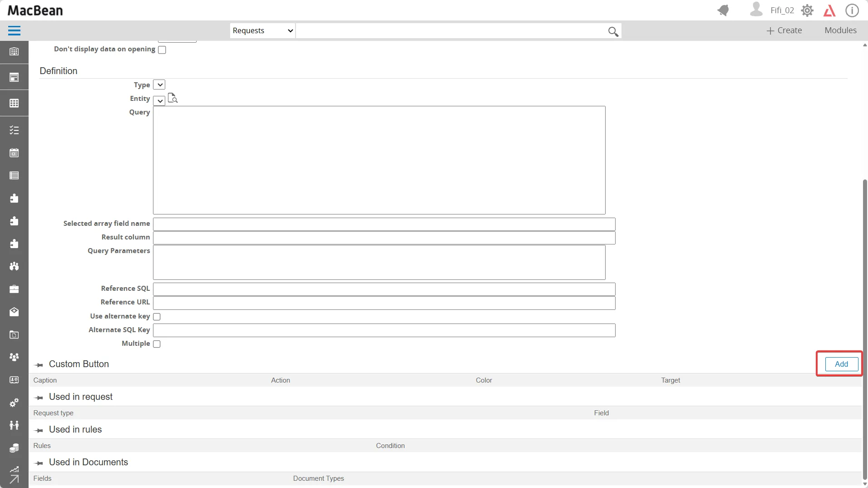Open the briefcase icon in the sidebar
The width and height of the screenshot is (868, 488).
click(x=14, y=289)
